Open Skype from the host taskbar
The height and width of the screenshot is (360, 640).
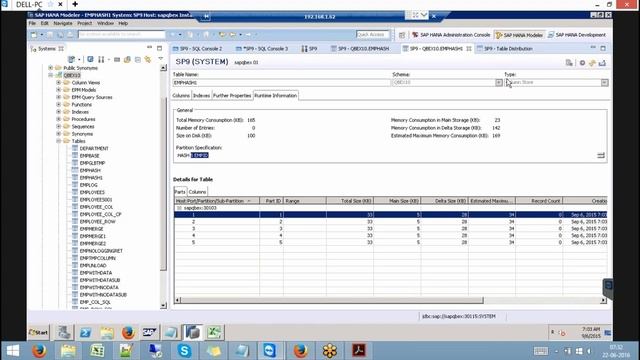click(x=184, y=351)
